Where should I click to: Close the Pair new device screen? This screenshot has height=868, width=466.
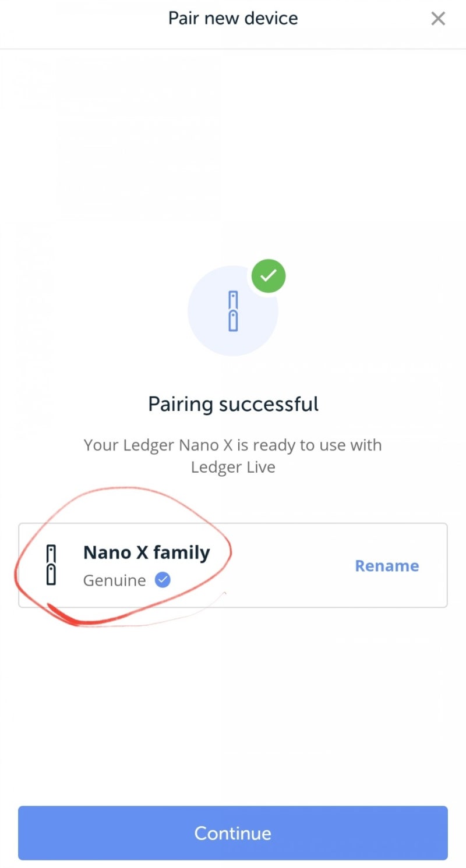(438, 19)
